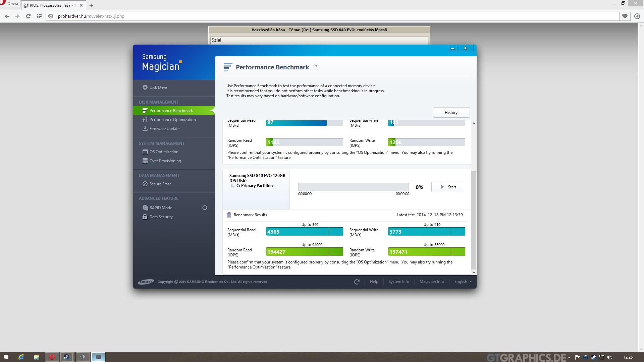Click the Secure Erase prohibited icon
The width and height of the screenshot is (644, 362).
pos(145,184)
